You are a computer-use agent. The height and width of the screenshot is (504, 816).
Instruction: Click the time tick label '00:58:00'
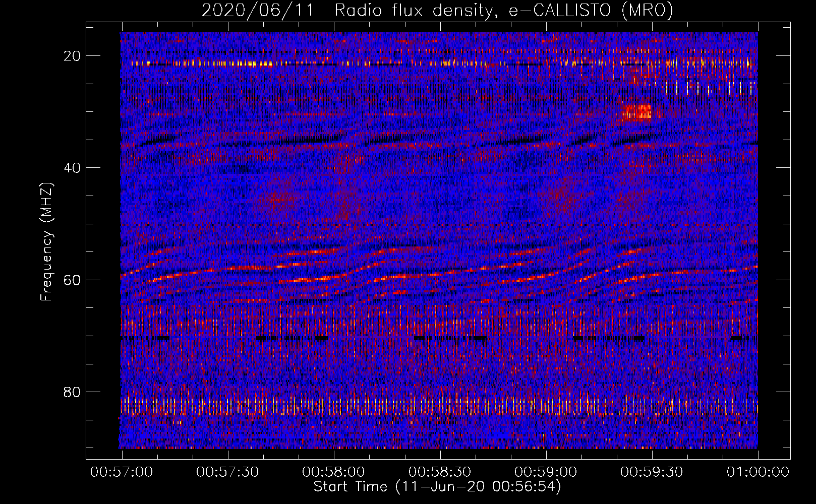(x=333, y=472)
